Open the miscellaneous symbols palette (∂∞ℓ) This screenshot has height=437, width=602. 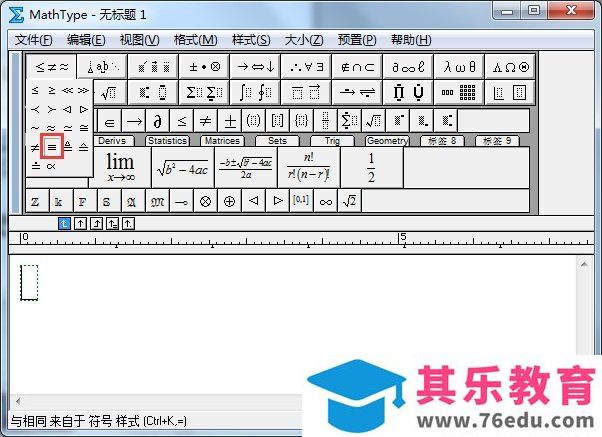(408, 67)
